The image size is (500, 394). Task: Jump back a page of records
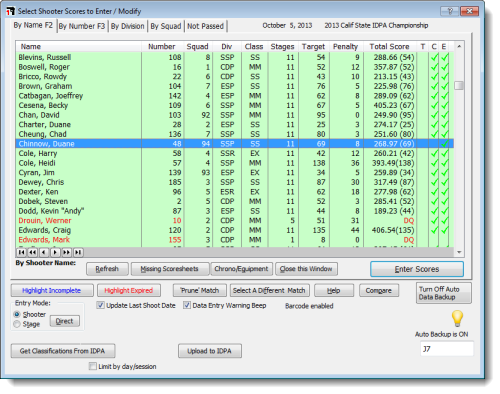click(x=32, y=252)
